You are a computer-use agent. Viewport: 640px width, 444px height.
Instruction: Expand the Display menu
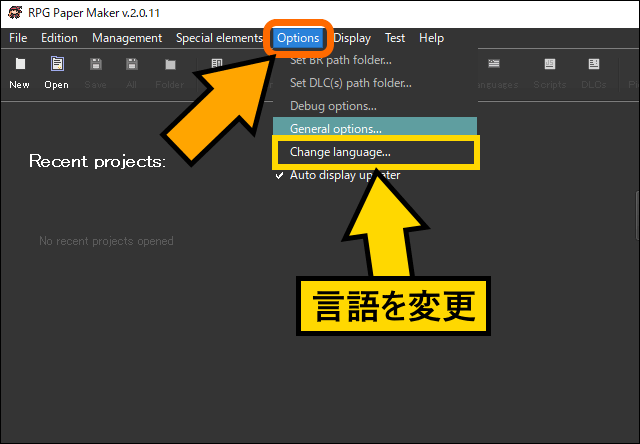pyautogui.click(x=352, y=38)
